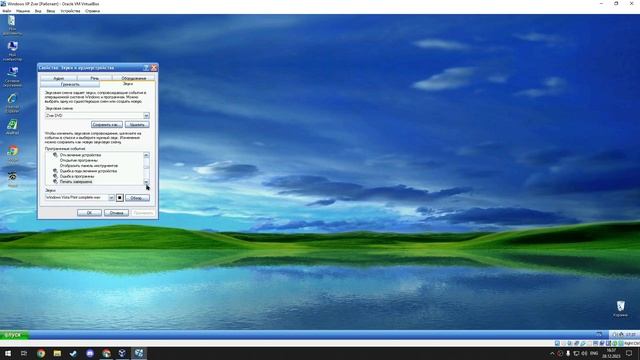The width and height of the screenshot is (640, 360).
Task: Select the Открытие программы event
Action: [79, 160]
